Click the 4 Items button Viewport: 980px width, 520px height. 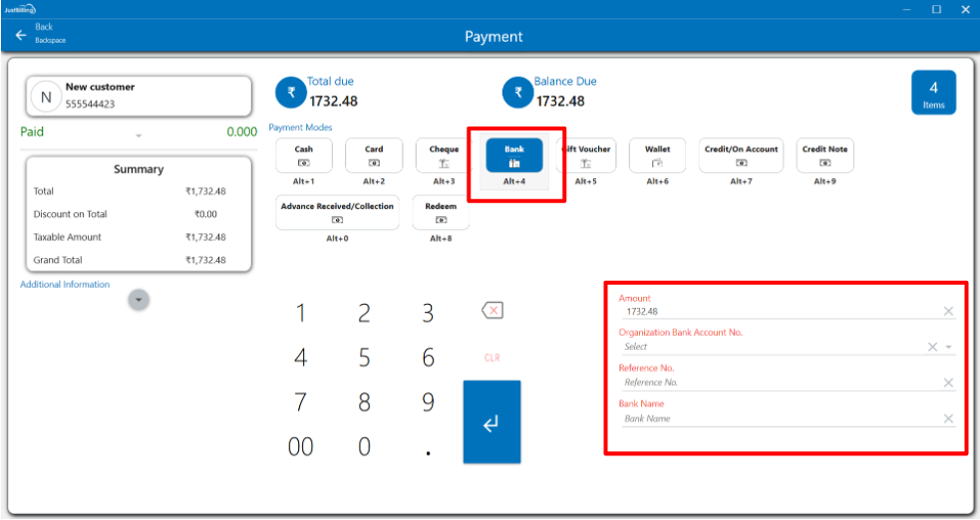933,93
